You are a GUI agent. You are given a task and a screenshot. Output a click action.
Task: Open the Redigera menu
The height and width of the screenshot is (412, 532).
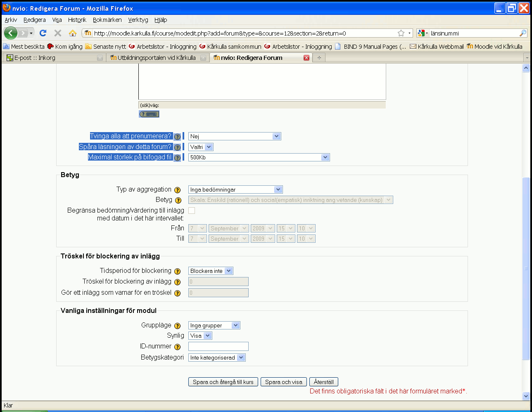coord(35,20)
